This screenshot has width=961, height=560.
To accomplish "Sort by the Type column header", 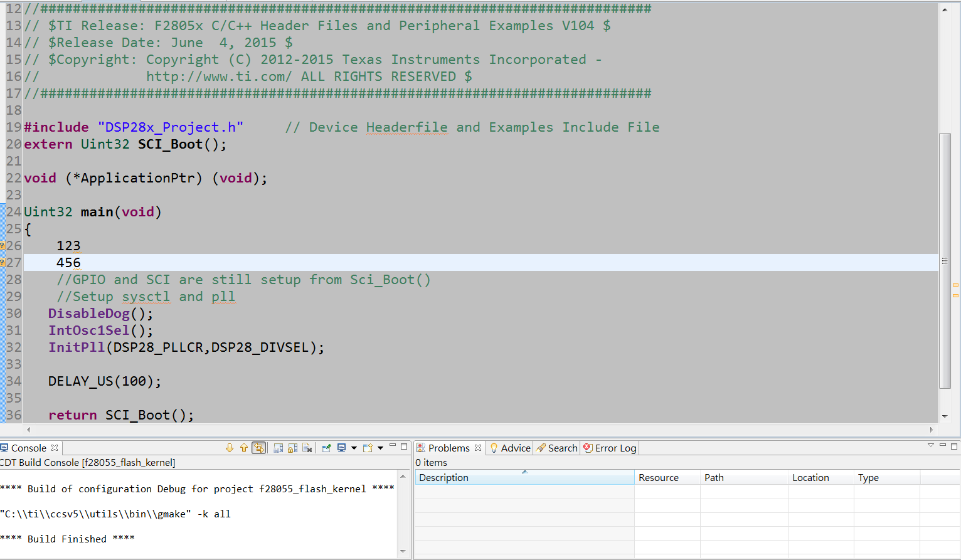I will coord(887,478).
